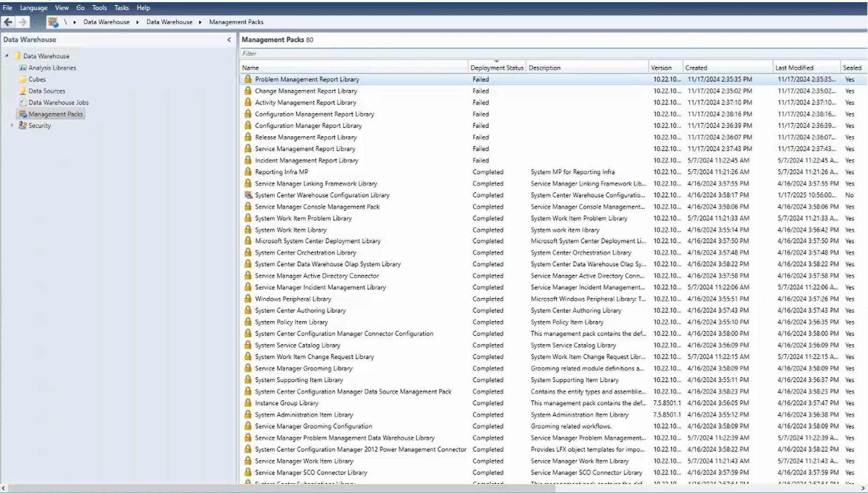Sort by the Sealed column header

(853, 68)
